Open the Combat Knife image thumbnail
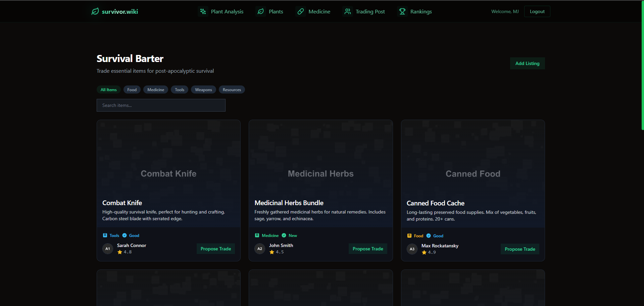 (x=168, y=173)
